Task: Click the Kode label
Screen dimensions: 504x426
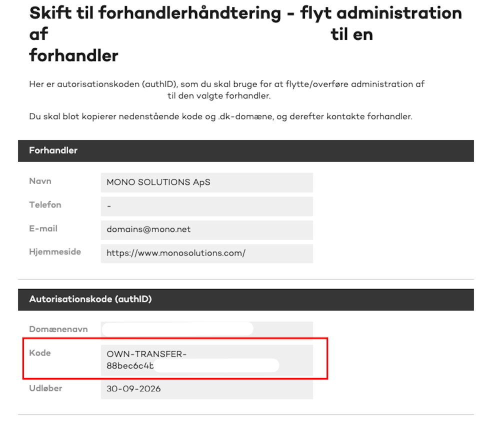Action: pos(40,353)
